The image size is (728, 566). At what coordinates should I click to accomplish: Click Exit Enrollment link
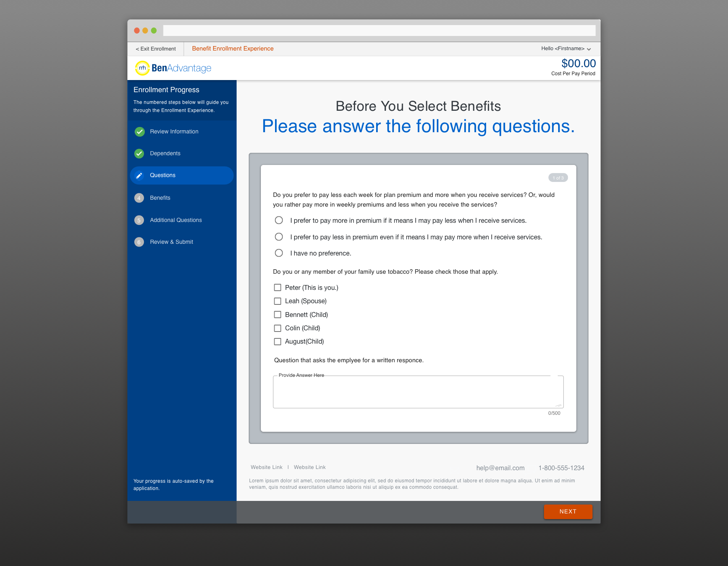(x=156, y=49)
